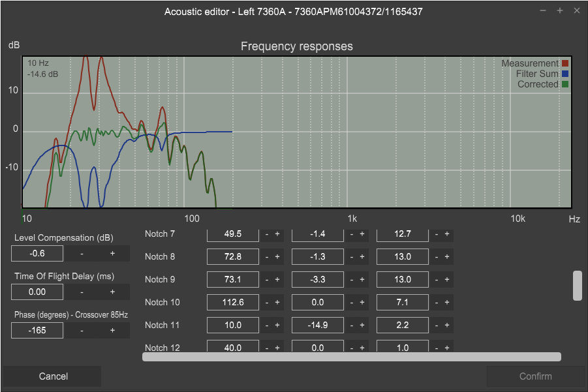This screenshot has height=392, width=588.
Task: Select Notch 11 gain field -14.9
Action: pos(318,325)
